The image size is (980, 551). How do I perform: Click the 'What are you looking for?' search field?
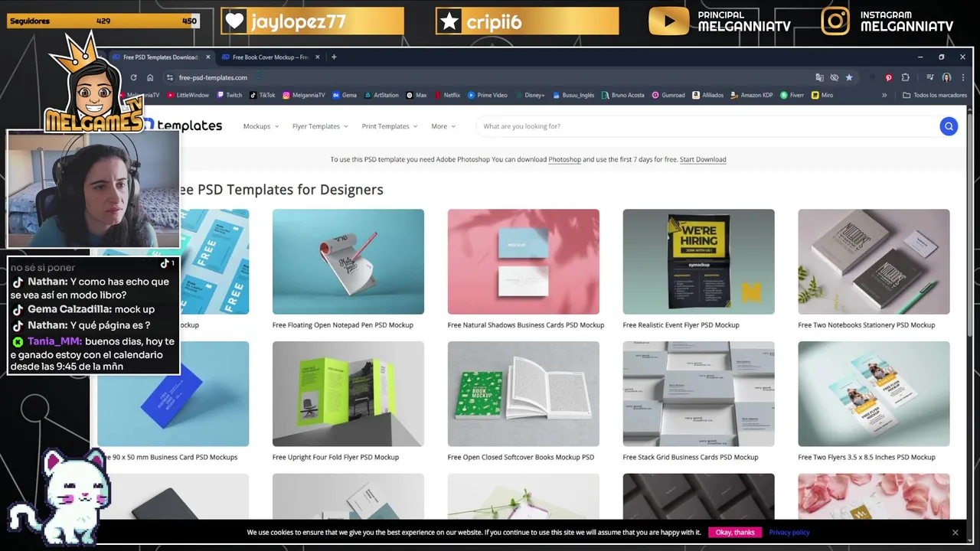[707, 126]
